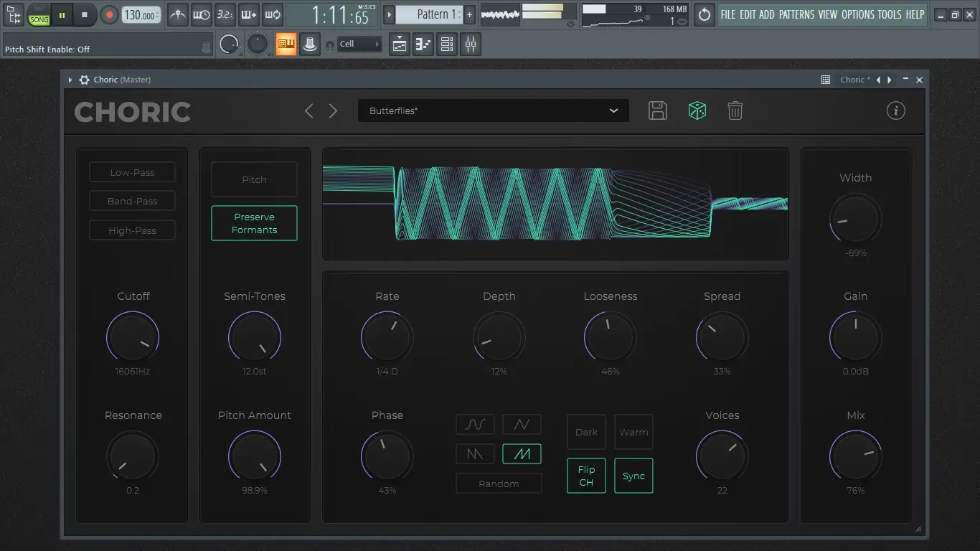
Task: Select the sine LFO waveform shape
Action: tap(475, 425)
